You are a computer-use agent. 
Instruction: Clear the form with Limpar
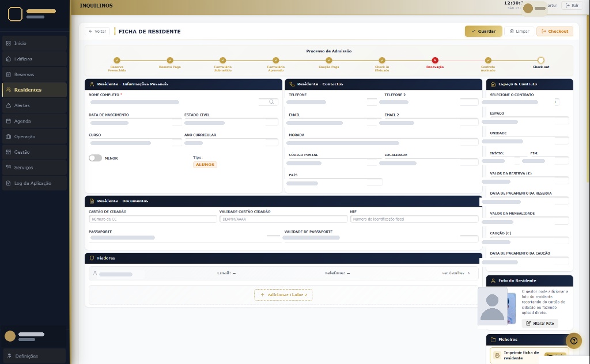click(519, 31)
